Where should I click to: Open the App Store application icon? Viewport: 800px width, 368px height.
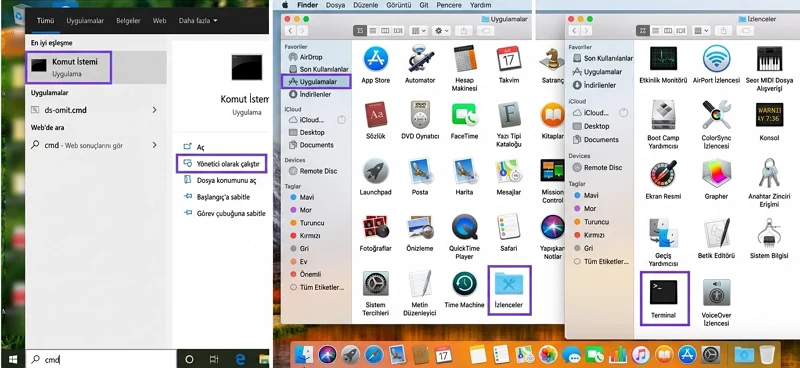point(376,59)
